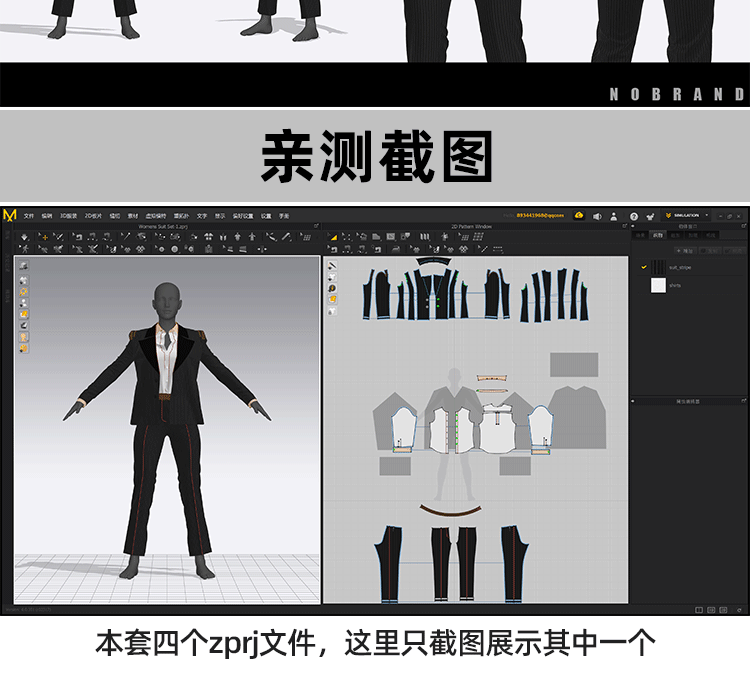The height and width of the screenshot is (676, 750).
Task: Click the top cube icon in 3D viewport
Action: click(x=23, y=266)
